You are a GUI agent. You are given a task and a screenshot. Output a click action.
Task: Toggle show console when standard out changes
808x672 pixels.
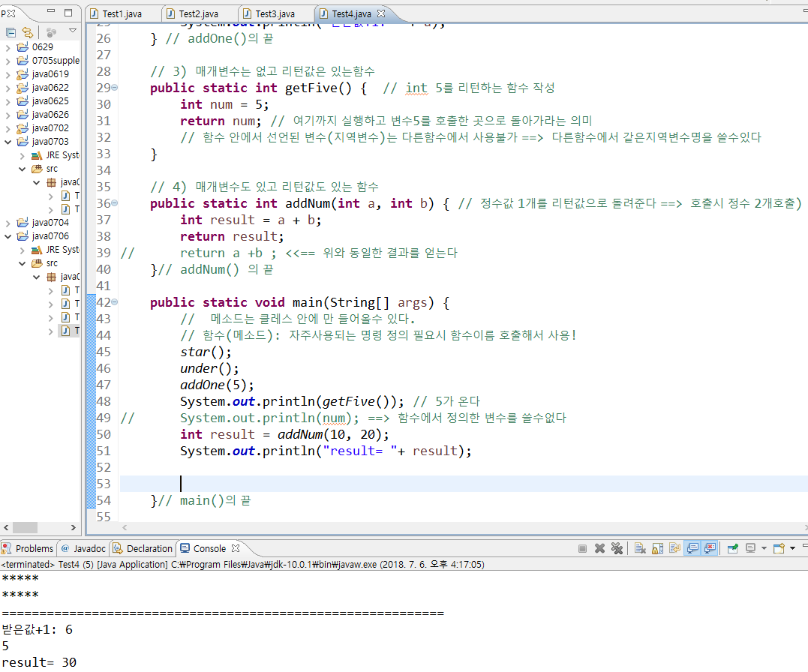(692, 548)
